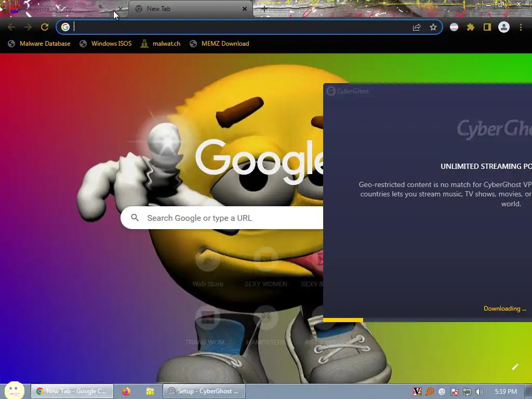532x399 pixels.
Task: Click the Show desktop button on the taskbar
Action: click(528, 392)
